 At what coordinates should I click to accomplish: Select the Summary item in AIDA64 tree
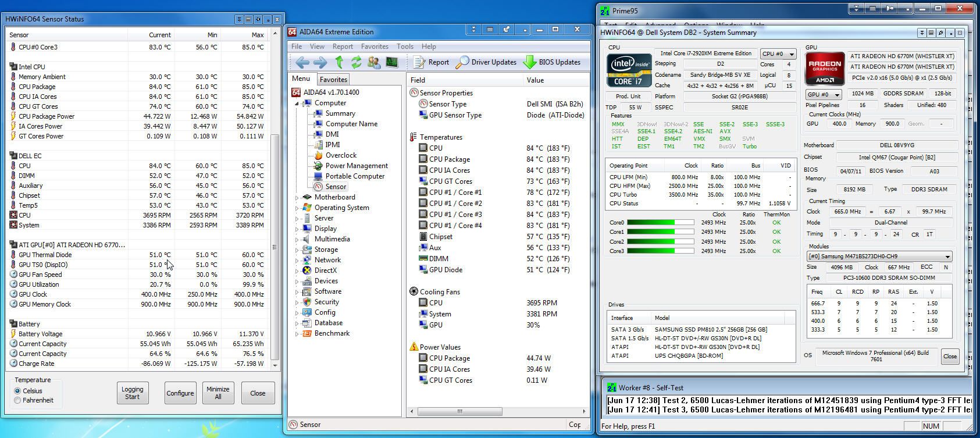click(340, 113)
